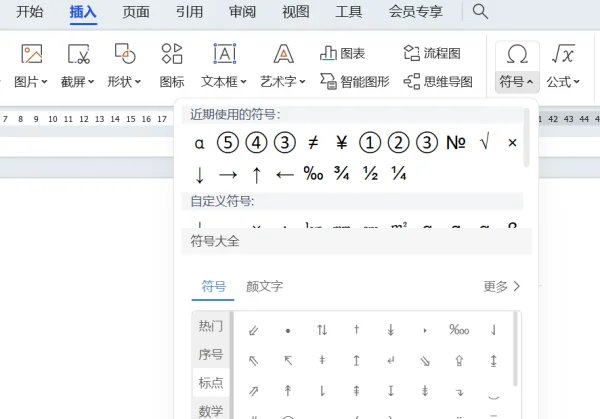Expand the 文本框 dropdown arrow
This screenshot has height=419, width=600.
(x=243, y=82)
